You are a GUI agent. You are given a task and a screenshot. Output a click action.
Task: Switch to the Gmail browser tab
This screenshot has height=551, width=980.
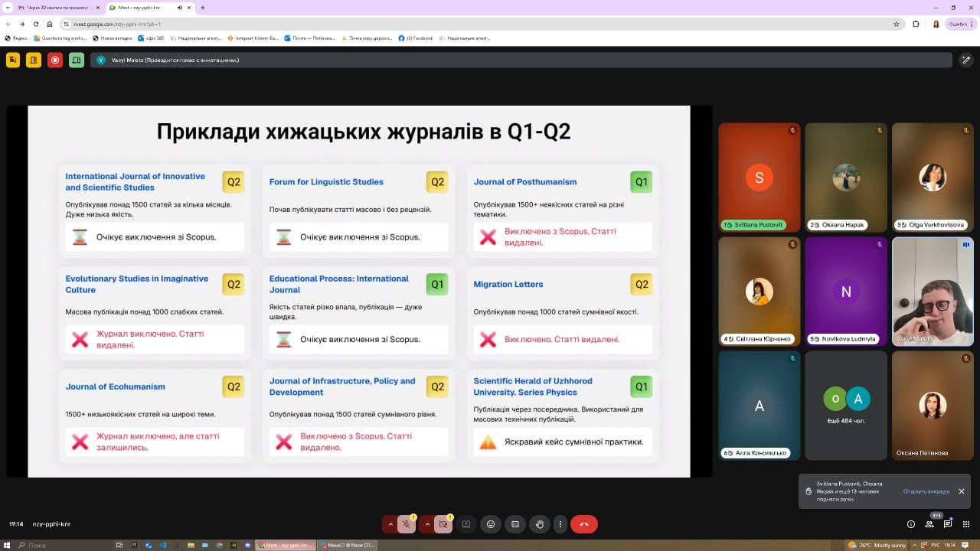[54, 8]
